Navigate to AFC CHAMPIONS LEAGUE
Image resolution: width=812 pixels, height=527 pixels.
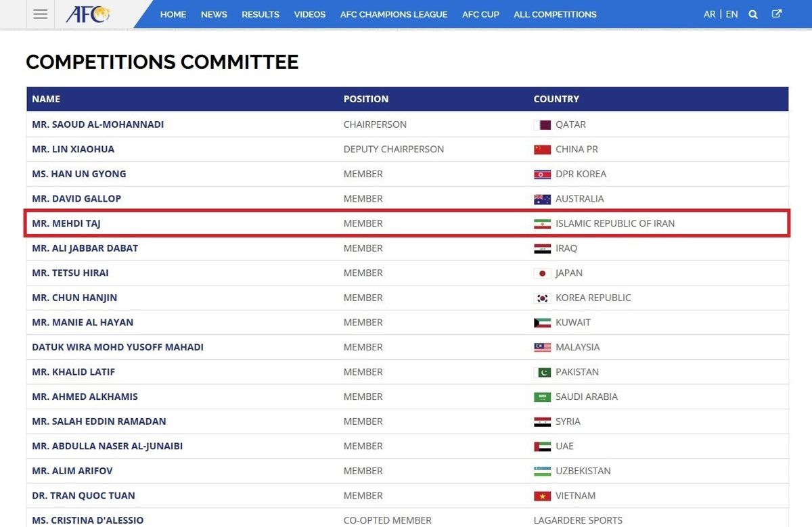point(393,14)
